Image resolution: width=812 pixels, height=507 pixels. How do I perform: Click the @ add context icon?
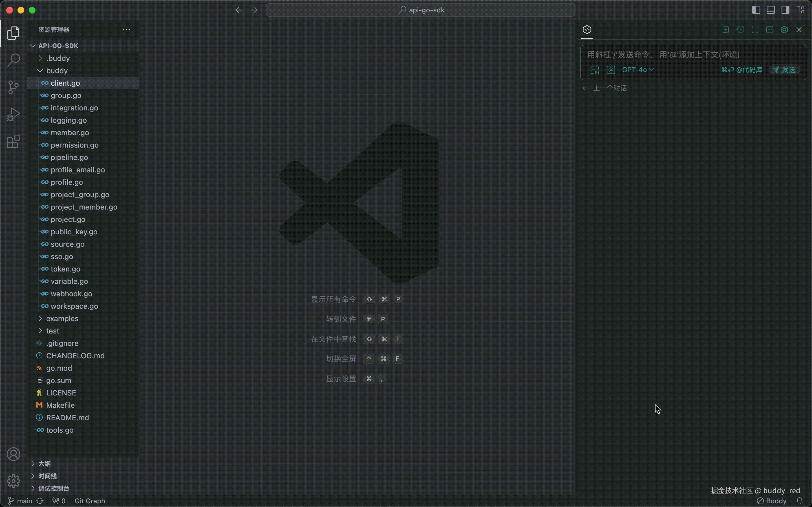(611, 70)
